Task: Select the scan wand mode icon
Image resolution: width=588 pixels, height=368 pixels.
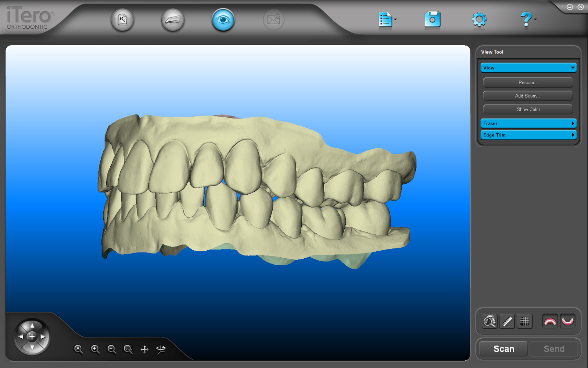Action: pos(173,20)
